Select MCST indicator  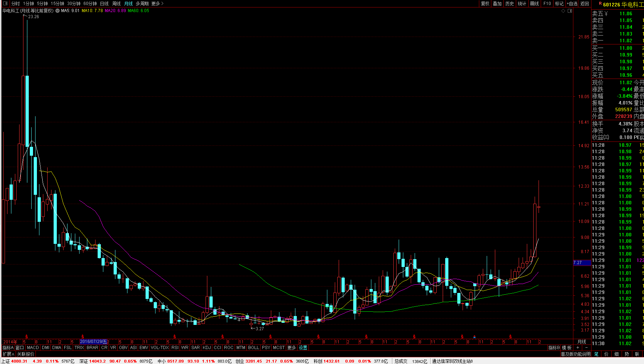pos(279,348)
